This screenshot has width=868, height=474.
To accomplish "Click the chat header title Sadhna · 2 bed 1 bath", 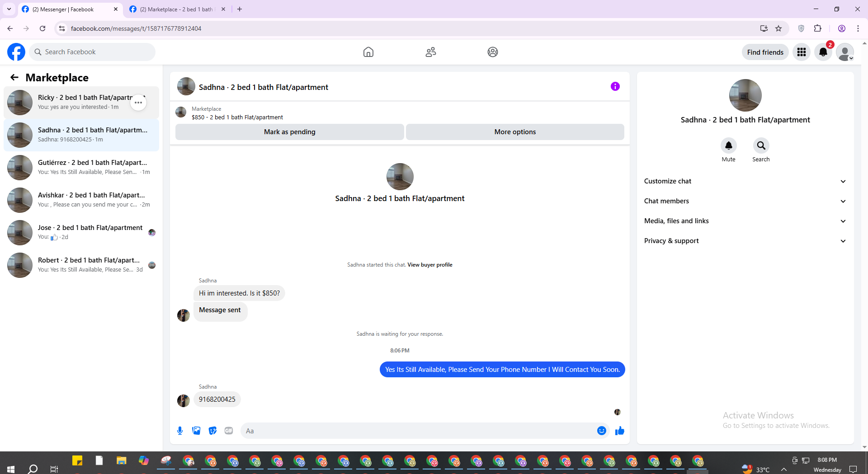I will [264, 87].
